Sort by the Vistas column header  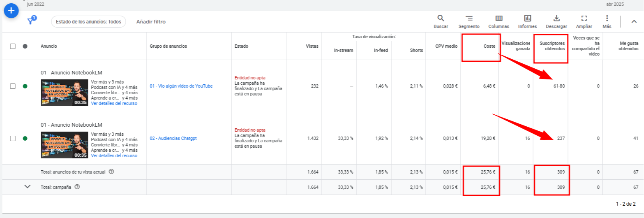click(x=312, y=46)
